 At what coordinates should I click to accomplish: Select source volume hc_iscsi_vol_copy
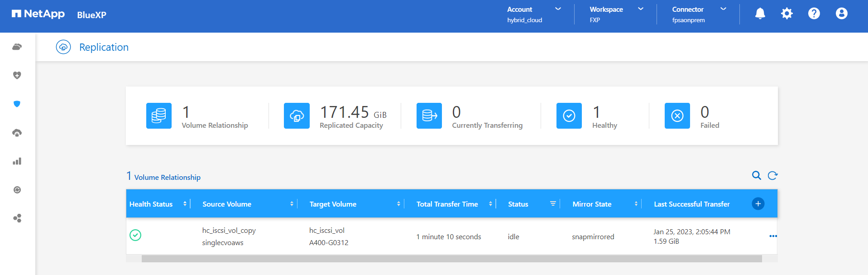229,231
